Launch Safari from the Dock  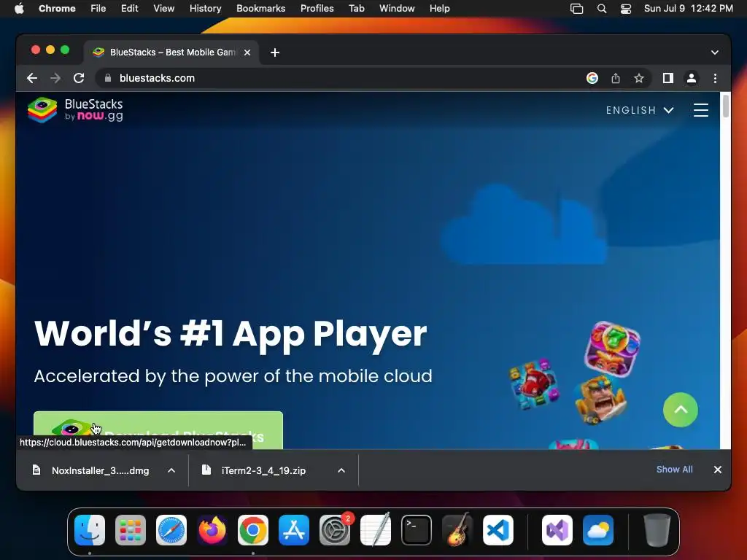tap(171, 530)
